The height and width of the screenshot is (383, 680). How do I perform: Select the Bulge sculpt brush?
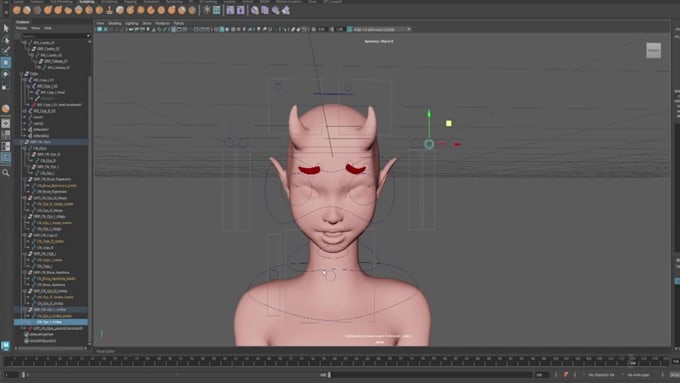172,10
